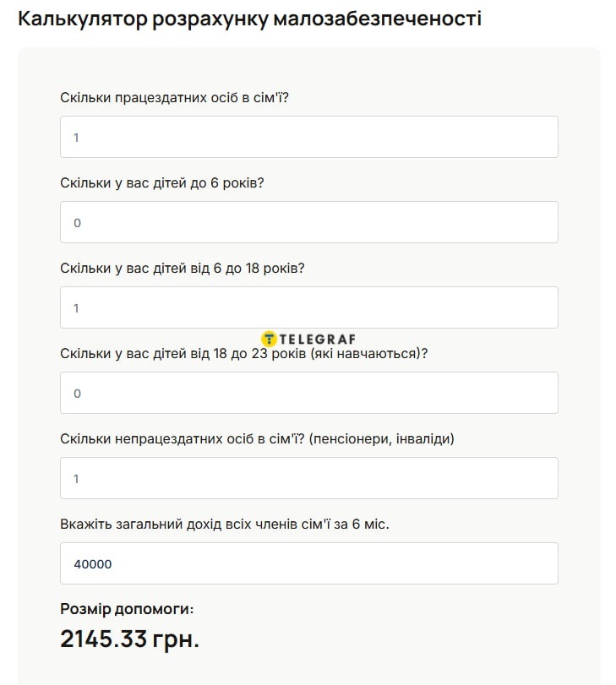Click the 'Калькулятор розрахунку малозабезпеченості' heading
The image size is (616, 685).
tap(249, 18)
